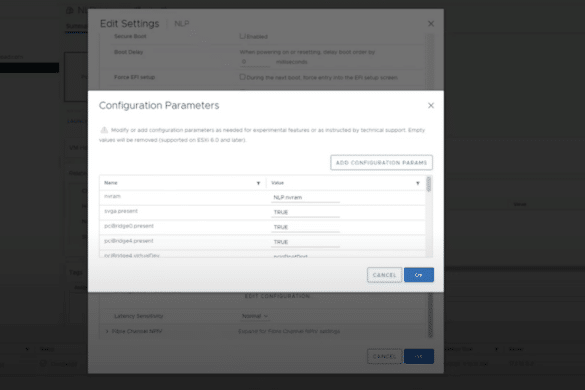Select the pciBridge4.present parameter row name
Image resolution: width=585 pixels, height=390 pixels.
[x=129, y=241]
